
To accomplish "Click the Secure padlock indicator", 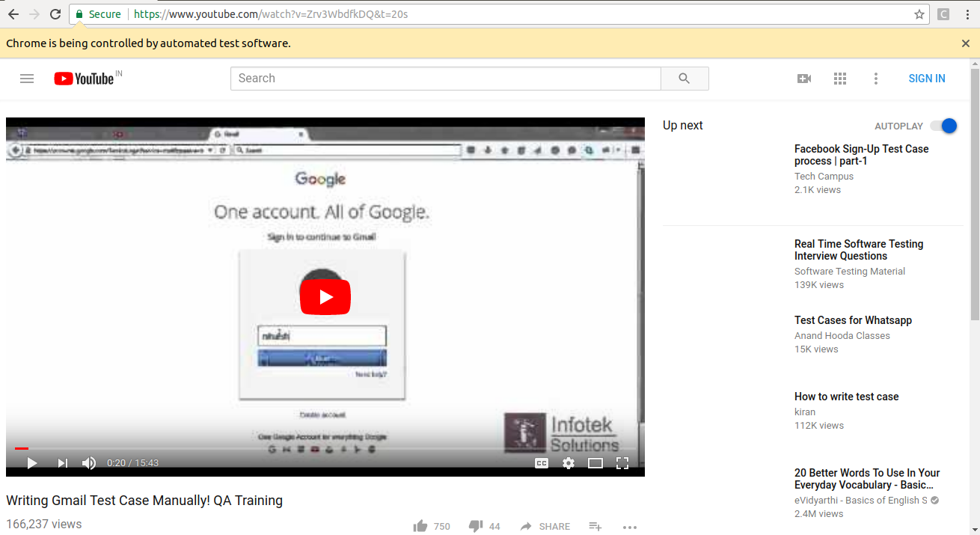I will point(98,14).
